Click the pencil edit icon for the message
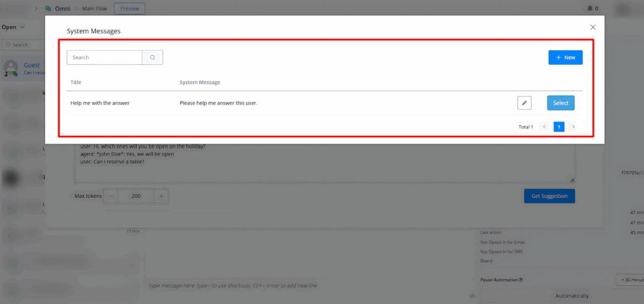The width and height of the screenshot is (644, 304). pyautogui.click(x=524, y=103)
